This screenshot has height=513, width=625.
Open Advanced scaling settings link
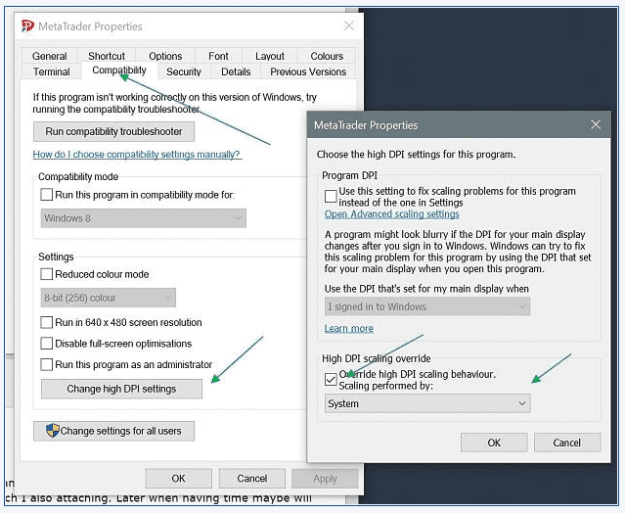tap(392, 214)
